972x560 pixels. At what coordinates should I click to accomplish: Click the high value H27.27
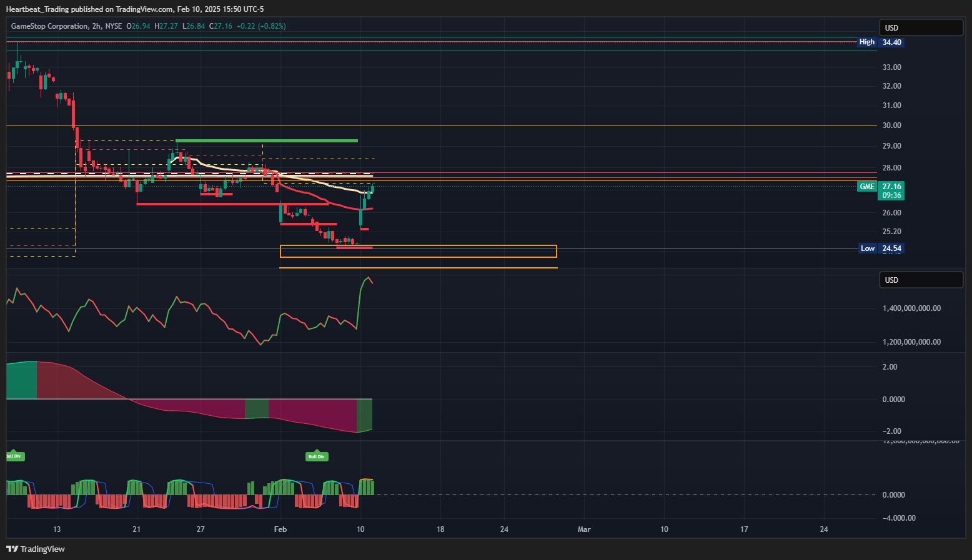click(x=167, y=26)
